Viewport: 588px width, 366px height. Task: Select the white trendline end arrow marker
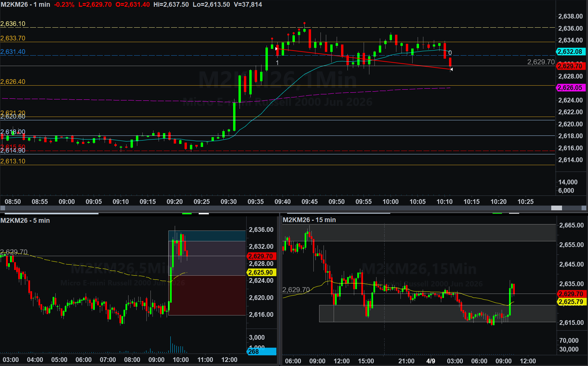pos(451,69)
